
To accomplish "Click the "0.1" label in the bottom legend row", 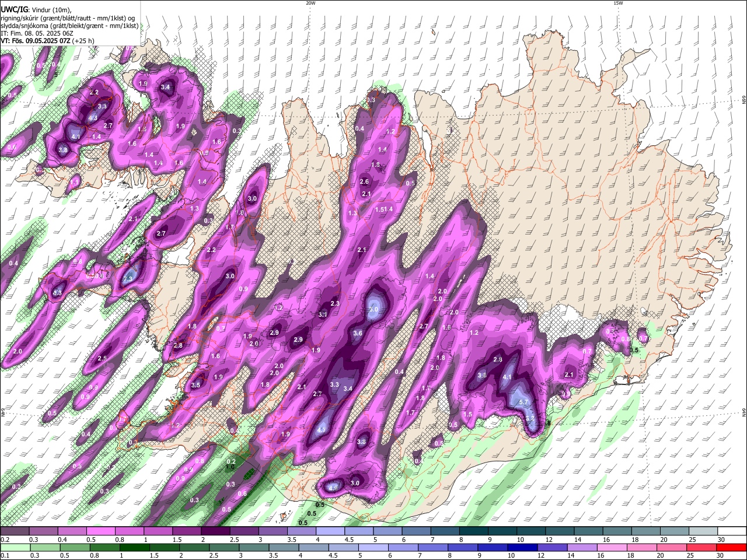I will (5, 556).
